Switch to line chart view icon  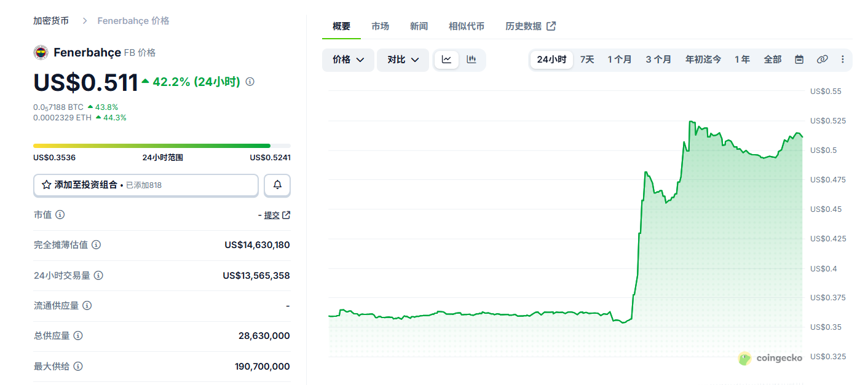pyautogui.click(x=447, y=60)
